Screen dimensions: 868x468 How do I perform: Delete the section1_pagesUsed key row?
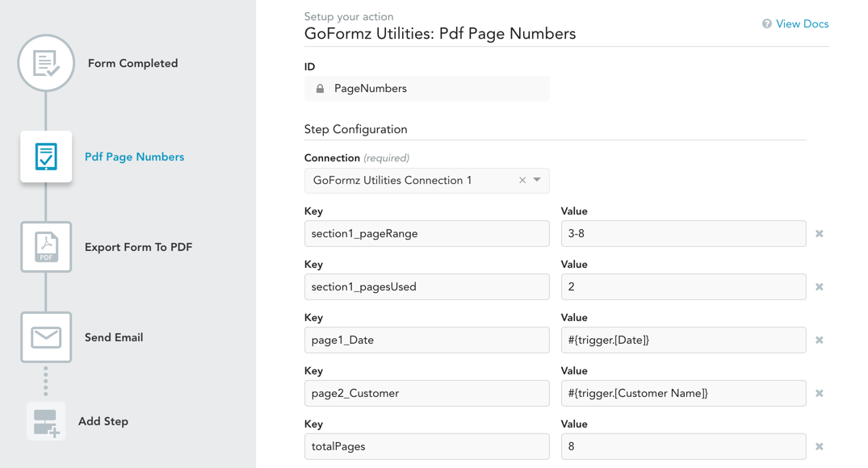(x=820, y=287)
